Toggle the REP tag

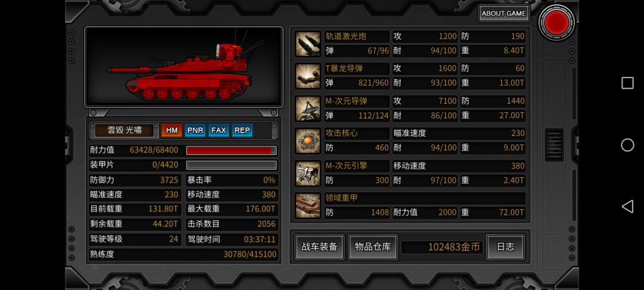(x=242, y=131)
